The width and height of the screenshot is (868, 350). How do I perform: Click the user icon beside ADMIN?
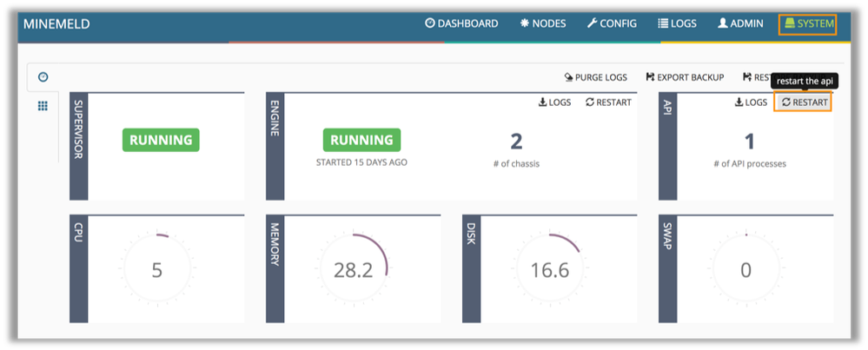pos(723,23)
